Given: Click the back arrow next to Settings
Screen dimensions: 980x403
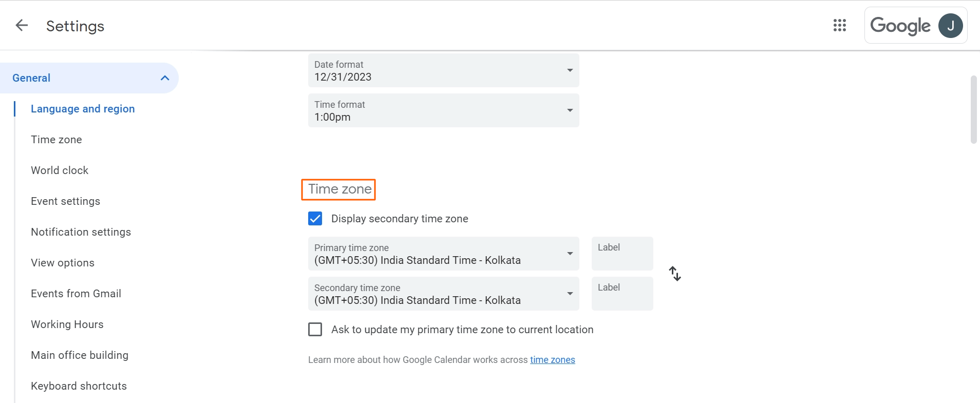Looking at the screenshot, I should coord(22,25).
